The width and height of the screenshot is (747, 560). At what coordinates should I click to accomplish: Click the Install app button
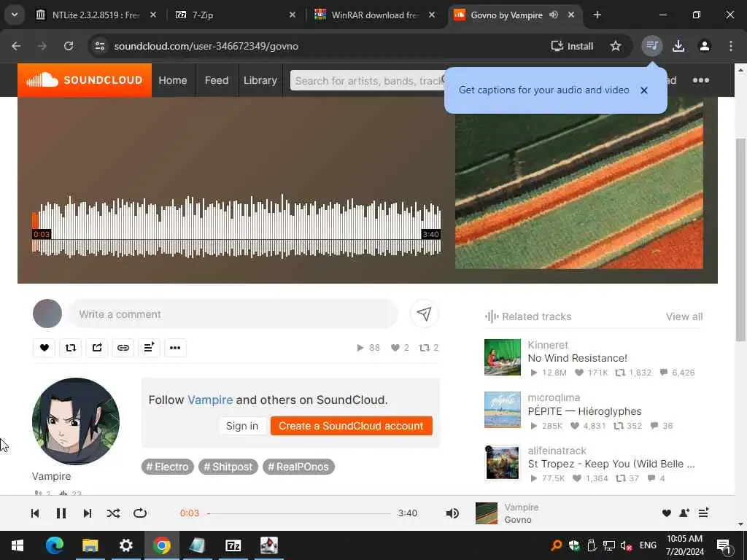(572, 46)
